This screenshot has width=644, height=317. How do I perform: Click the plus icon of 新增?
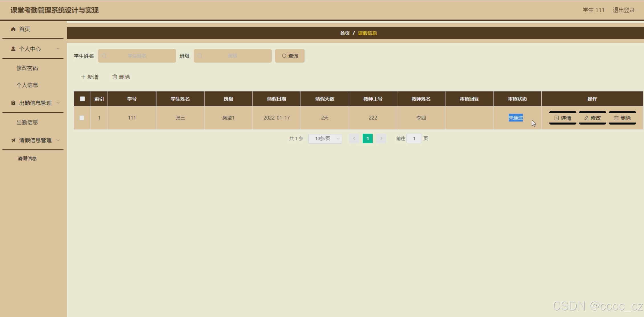pyautogui.click(x=83, y=77)
